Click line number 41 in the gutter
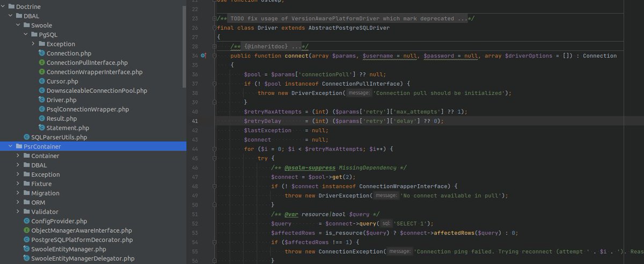This screenshot has width=644, height=264. (x=195, y=121)
